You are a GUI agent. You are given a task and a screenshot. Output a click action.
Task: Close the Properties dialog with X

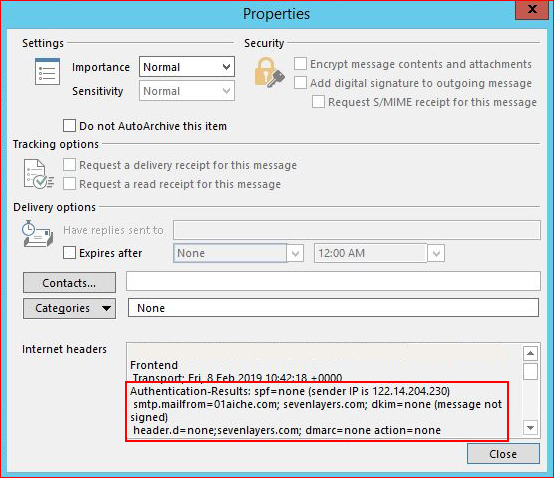[532, 9]
